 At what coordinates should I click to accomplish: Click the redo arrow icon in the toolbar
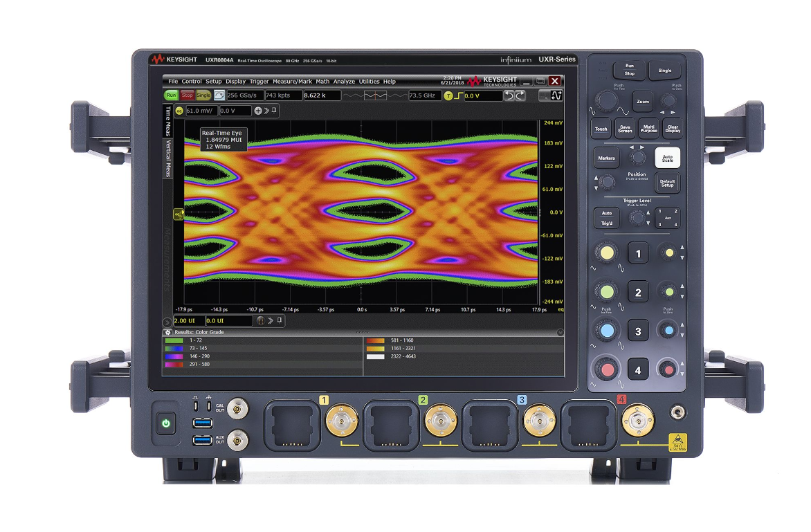click(520, 96)
